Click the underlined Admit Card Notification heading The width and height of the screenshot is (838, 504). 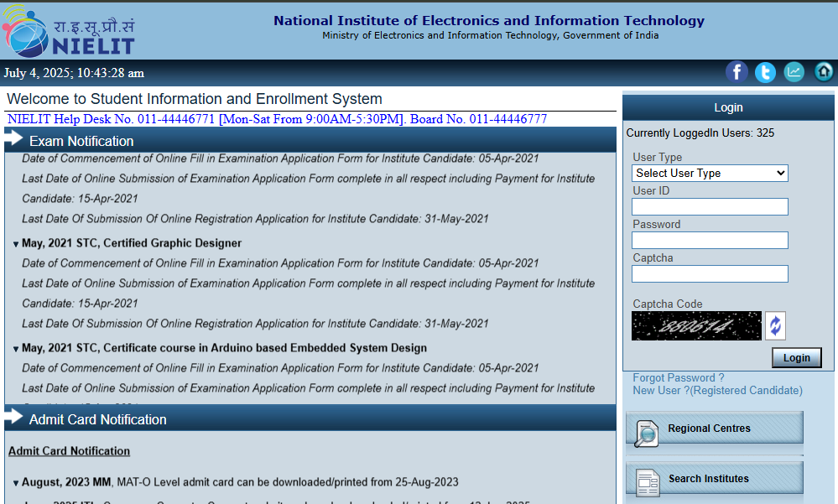(69, 451)
